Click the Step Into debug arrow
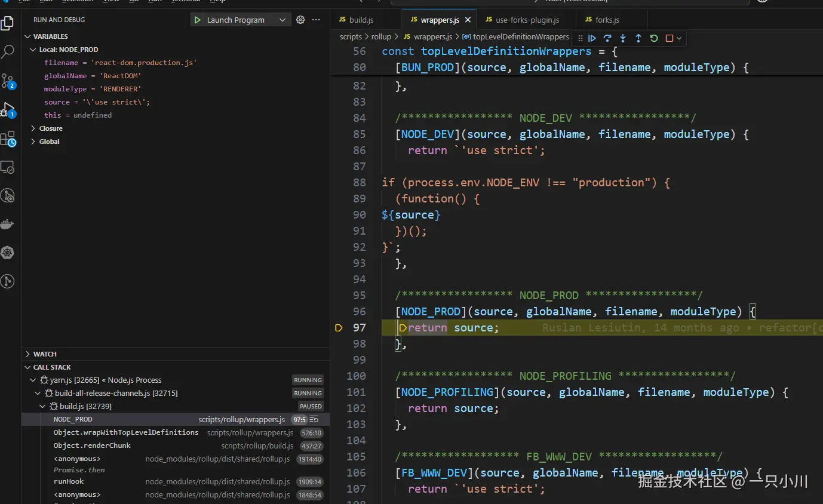 [623, 38]
